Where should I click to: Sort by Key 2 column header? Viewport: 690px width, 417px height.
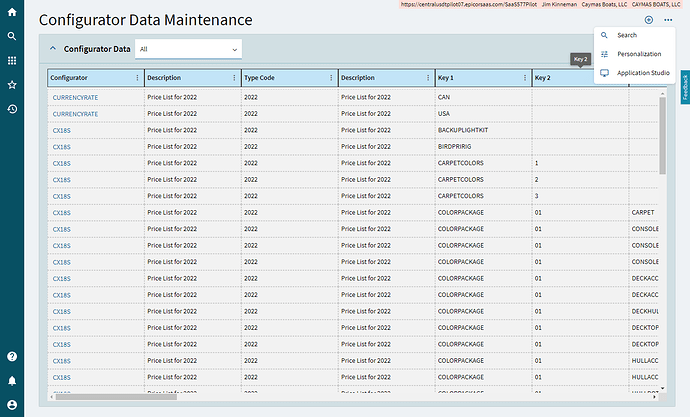pos(542,78)
